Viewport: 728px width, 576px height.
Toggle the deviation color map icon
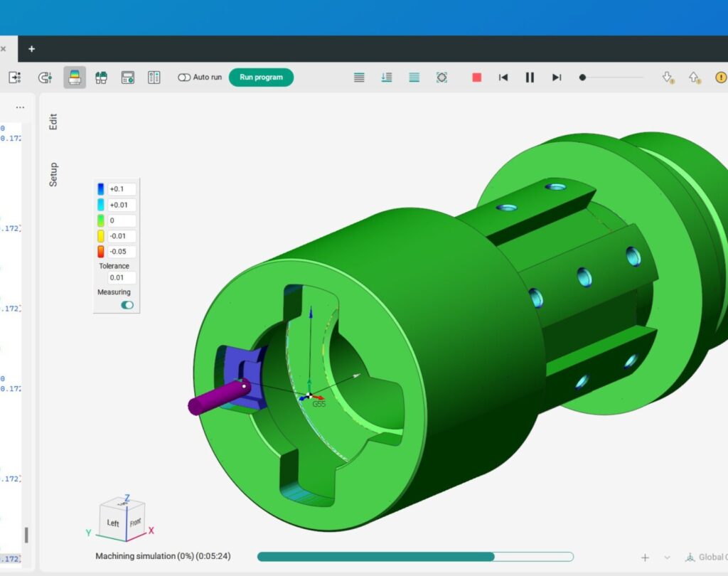point(75,78)
